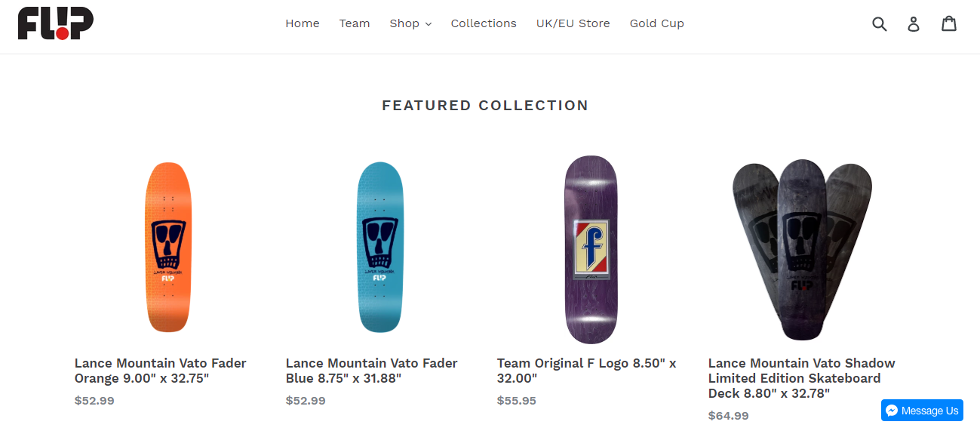Screen dimensions: 980x437
Task: Open Team Original F Logo 8.50" title link
Action: [x=586, y=371]
